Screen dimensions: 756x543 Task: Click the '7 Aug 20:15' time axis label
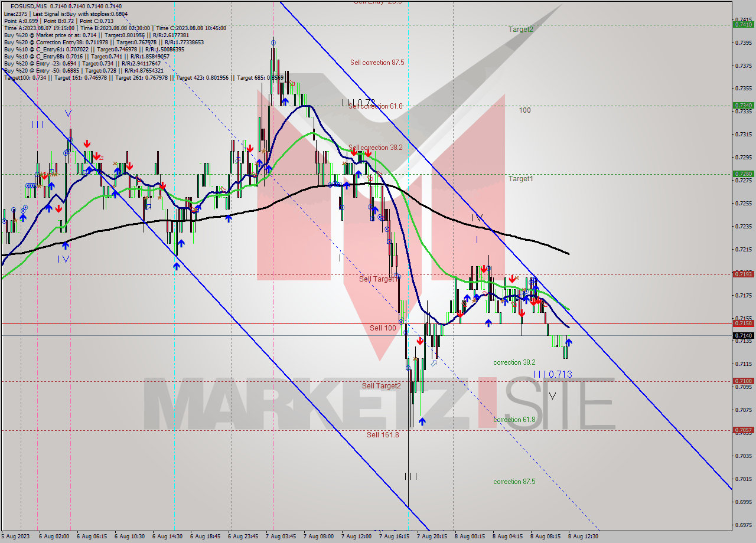(432, 537)
